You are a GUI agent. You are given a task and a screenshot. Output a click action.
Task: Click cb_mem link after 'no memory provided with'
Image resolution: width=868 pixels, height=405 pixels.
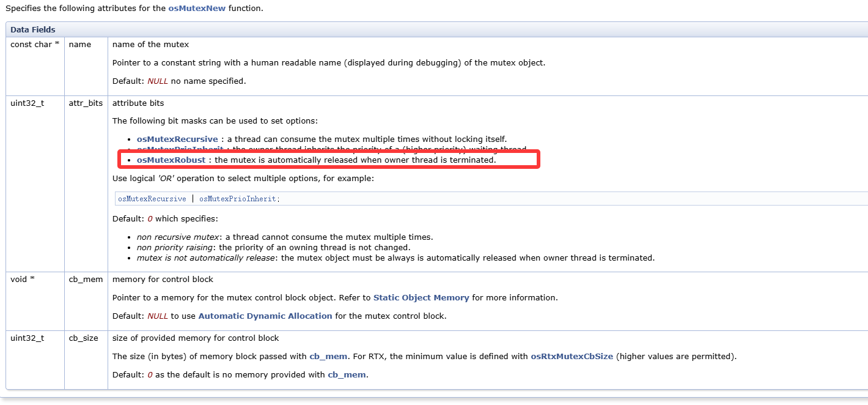click(347, 374)
